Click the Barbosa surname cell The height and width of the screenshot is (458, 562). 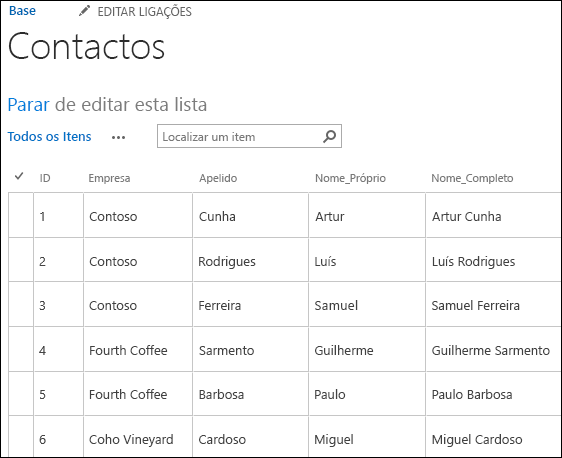pyautogui.click(x=251, y=393)
